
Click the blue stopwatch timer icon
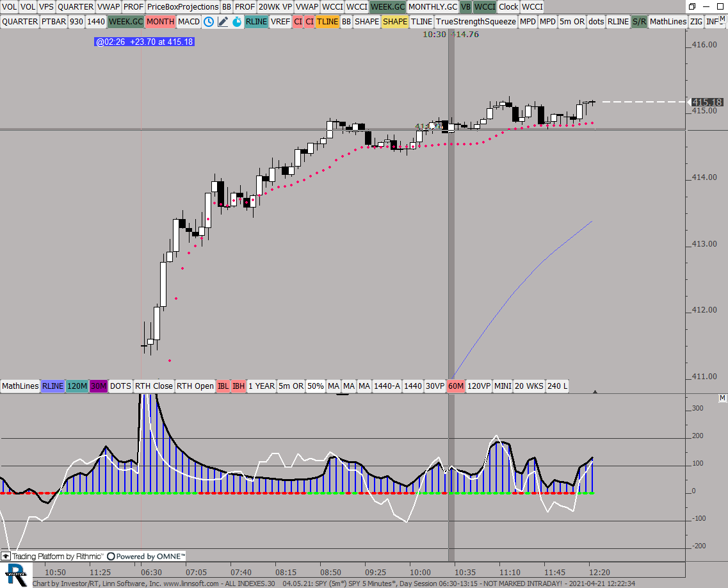click(237, 22)
